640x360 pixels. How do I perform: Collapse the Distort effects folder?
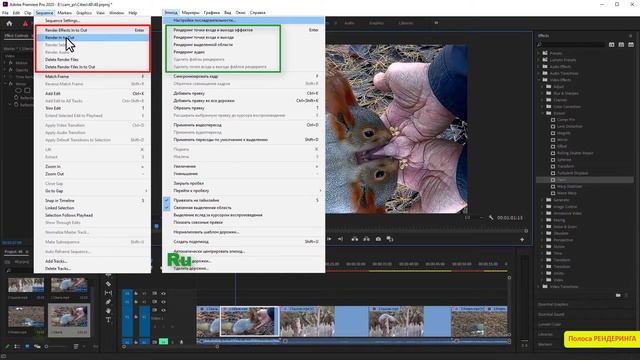click(x=542, y=113)
